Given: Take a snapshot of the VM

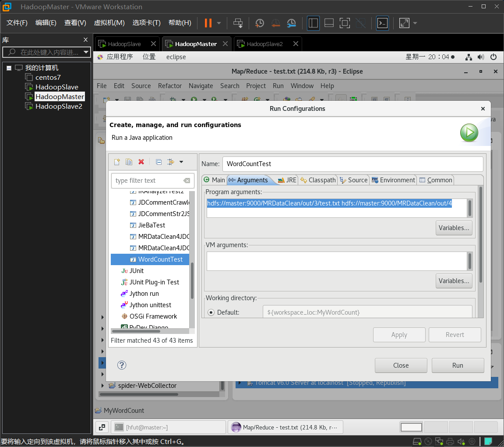Looking at the screenshot, I should point(259,23).
